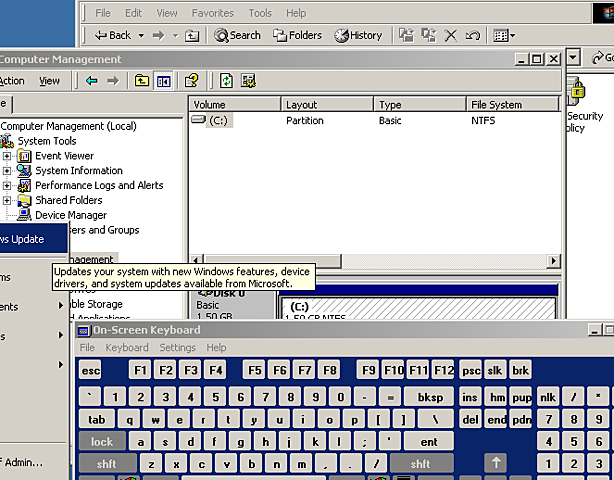Toggle the nlk key on On-Screen Keyboard
Image resolution: width=614 pixels, height=480 pixels.
[x=548, y=397]
